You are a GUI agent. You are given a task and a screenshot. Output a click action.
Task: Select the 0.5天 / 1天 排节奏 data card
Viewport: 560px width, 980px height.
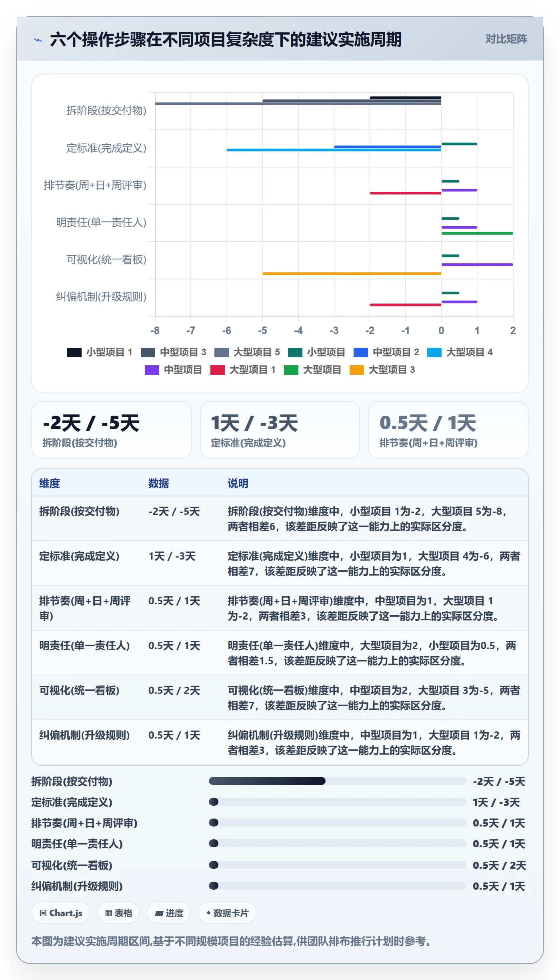pos(448,430)
